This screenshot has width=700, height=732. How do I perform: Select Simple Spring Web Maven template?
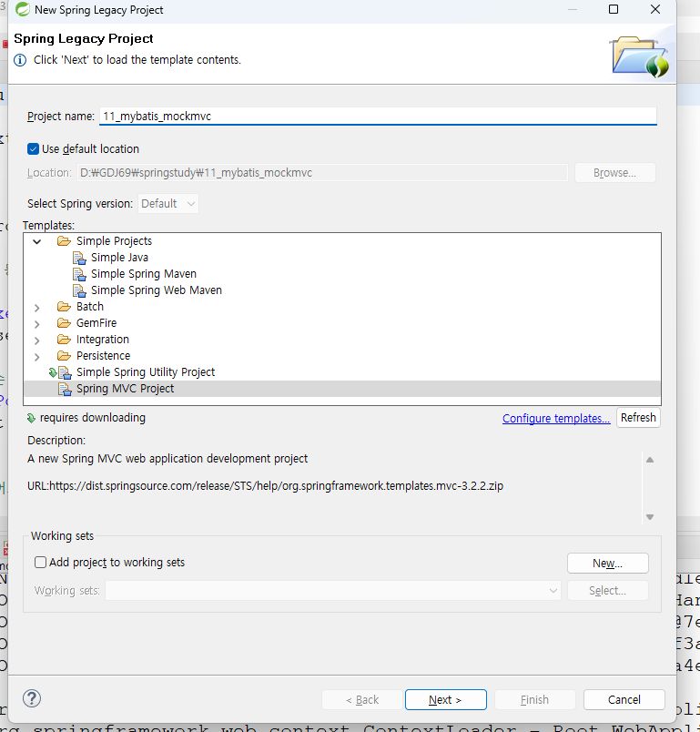click(x=157, y=290)
